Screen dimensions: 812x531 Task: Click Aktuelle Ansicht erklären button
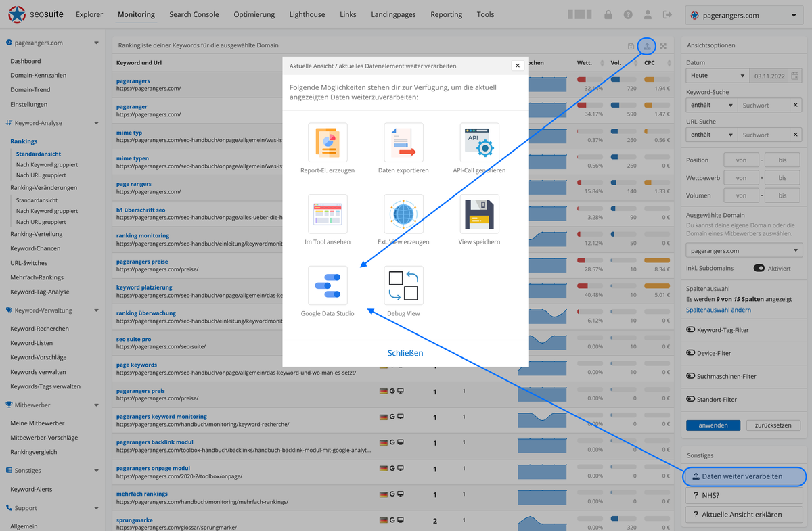[x=744, y=514]
